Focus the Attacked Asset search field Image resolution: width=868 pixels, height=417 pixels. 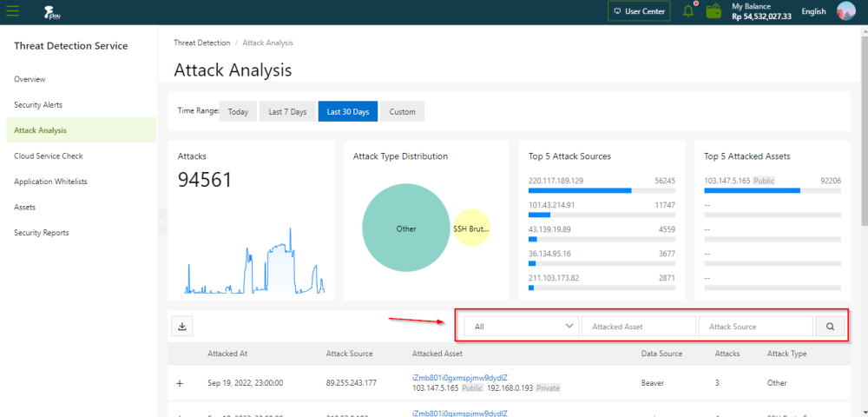pos(639,327)
